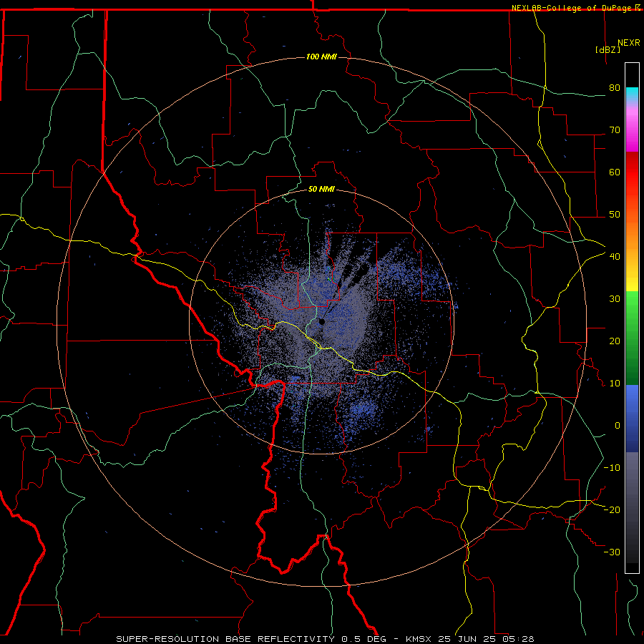The height and width of the screenshot is (644, 644).
Task: Click the -30 value on the dBZ scale
Action: (612, 552)
